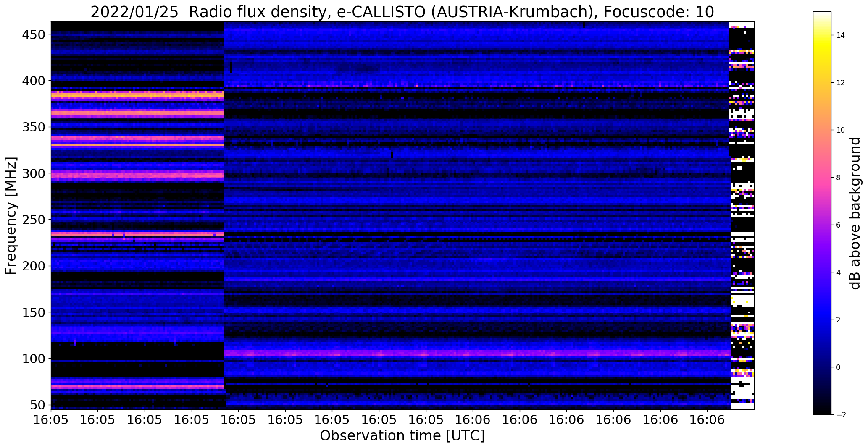
Task: Select the 'Frequency [MHz]' y-axis label
Action: pyautogui.click(x=11, y=216)
